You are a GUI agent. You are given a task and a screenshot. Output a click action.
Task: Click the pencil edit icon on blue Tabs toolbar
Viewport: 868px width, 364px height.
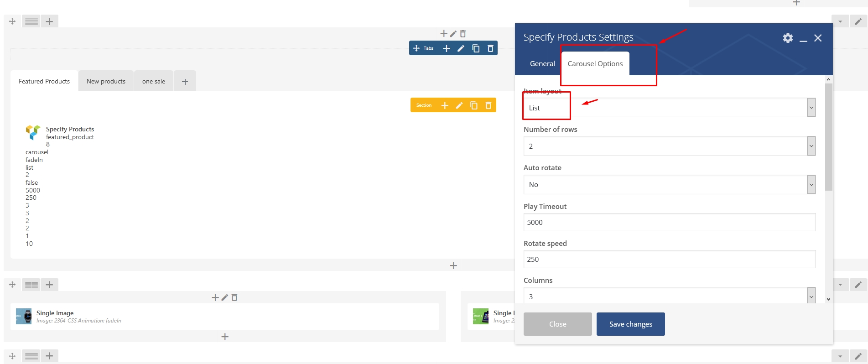click(461, 48)
